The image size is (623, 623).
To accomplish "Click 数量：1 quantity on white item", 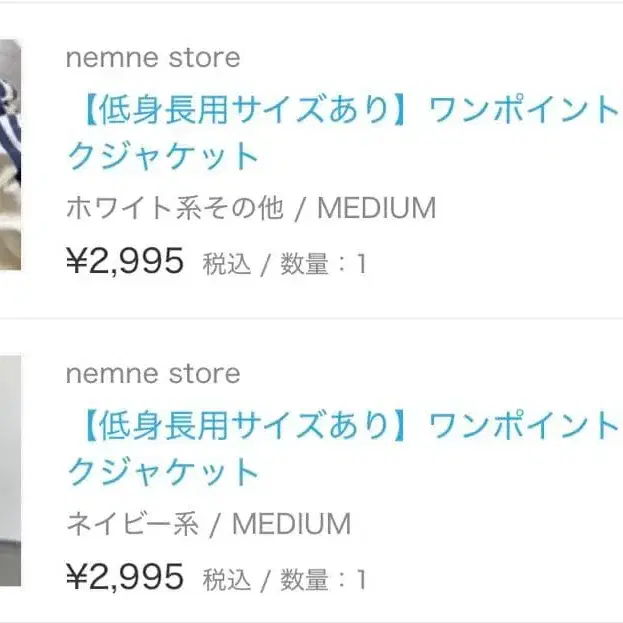I will (x=324, y=263).
